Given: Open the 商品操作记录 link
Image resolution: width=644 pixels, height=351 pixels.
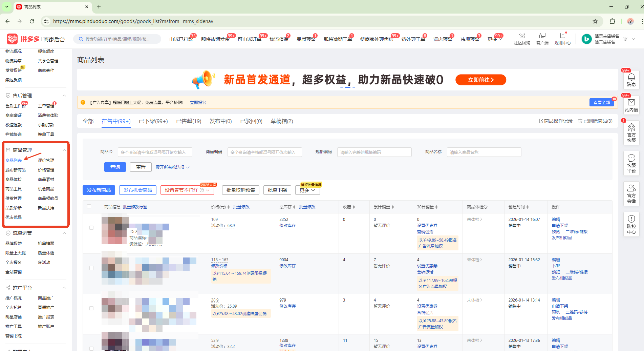Looking at the screenshot, I should click(556, 121).
